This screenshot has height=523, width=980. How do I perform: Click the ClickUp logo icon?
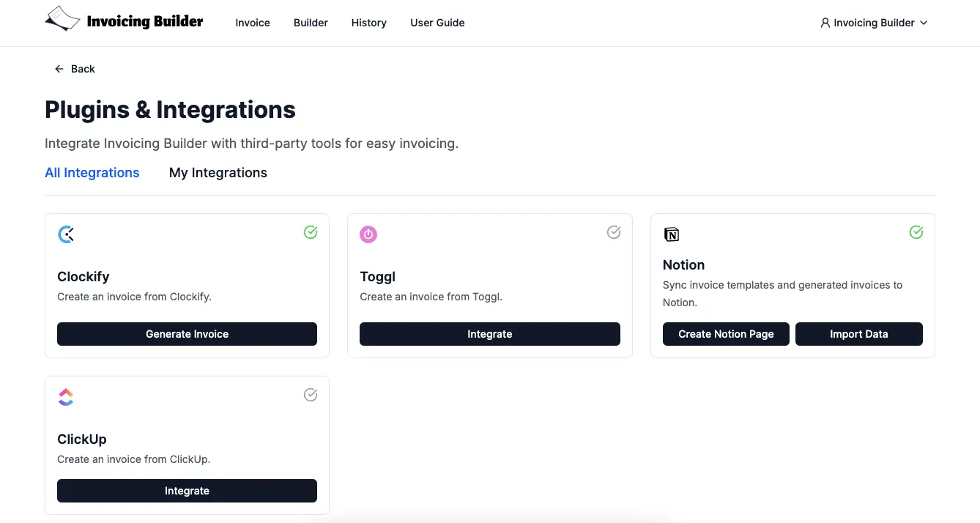tap(66, 397)
